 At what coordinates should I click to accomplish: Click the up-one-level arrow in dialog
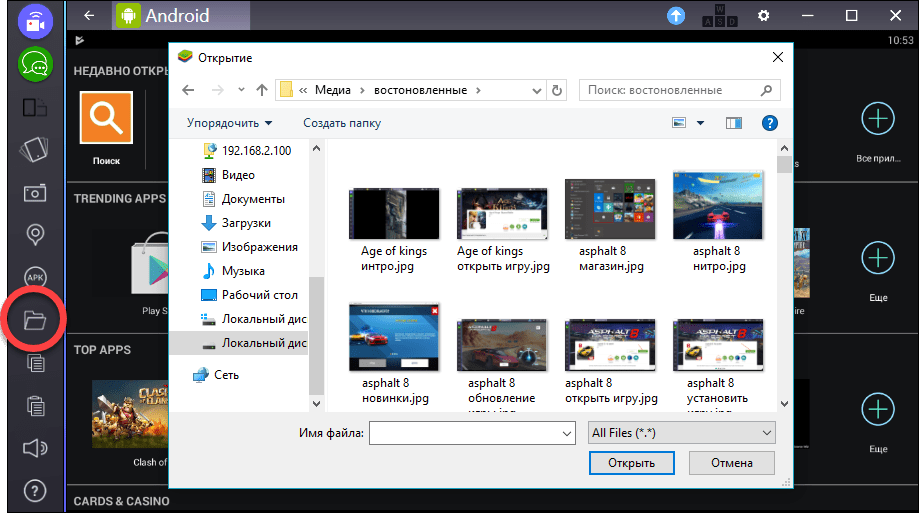pos(262,90)
